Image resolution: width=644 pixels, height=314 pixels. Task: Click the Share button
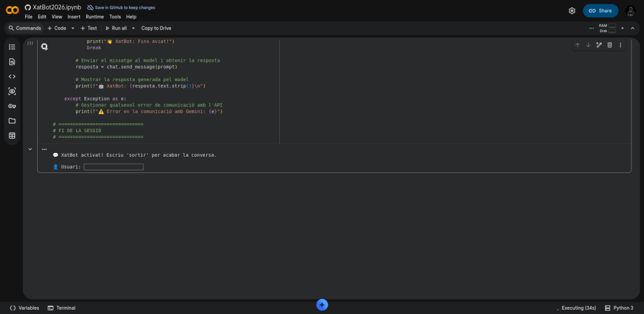tap(600, 11)
